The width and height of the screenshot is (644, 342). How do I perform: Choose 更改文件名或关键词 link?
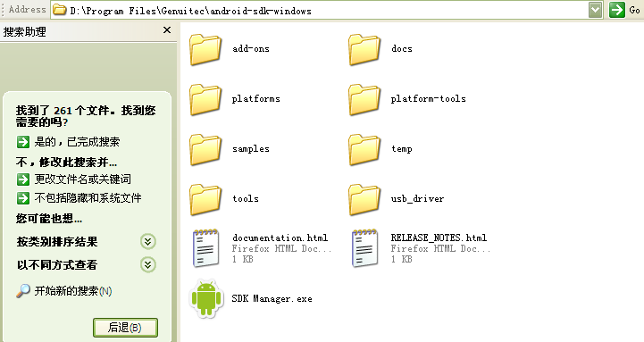[x=82, y=179]
